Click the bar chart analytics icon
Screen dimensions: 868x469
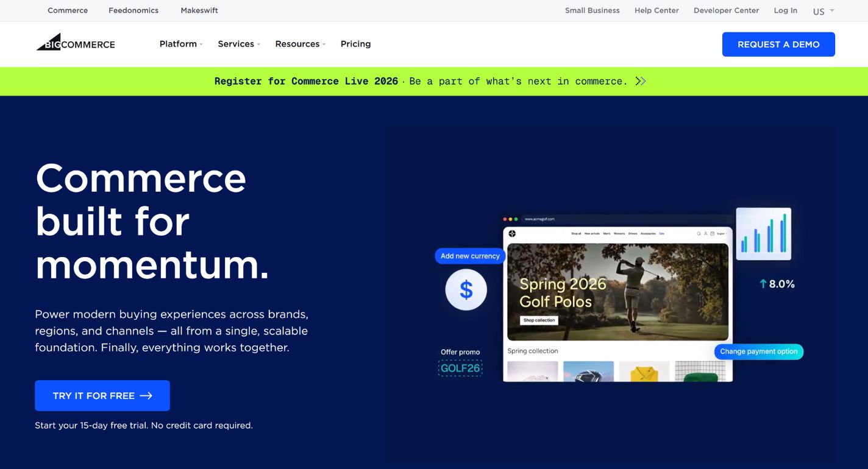point(764,233)
